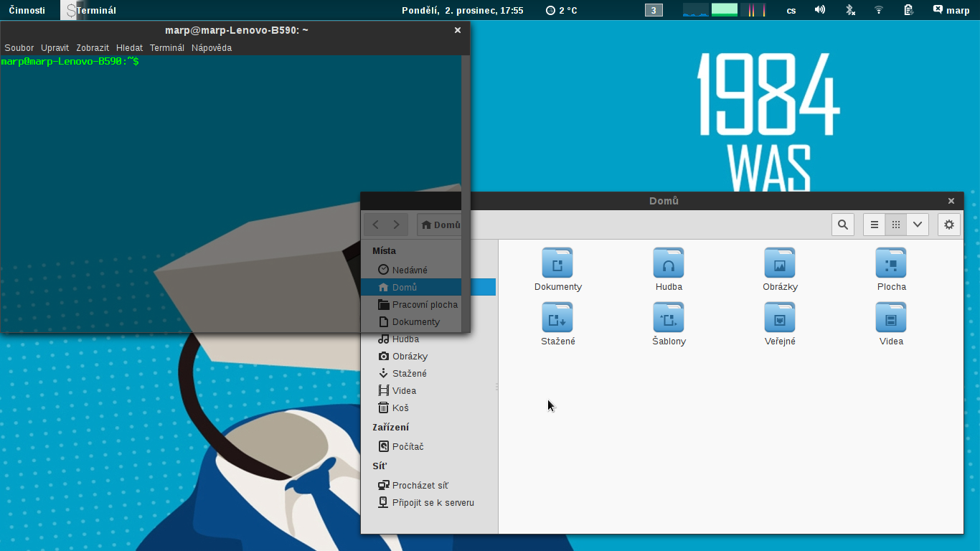Click the weather 2 °C indicator
The height and width of the screenshot is (551, 980).
click(x=562, y=10)
